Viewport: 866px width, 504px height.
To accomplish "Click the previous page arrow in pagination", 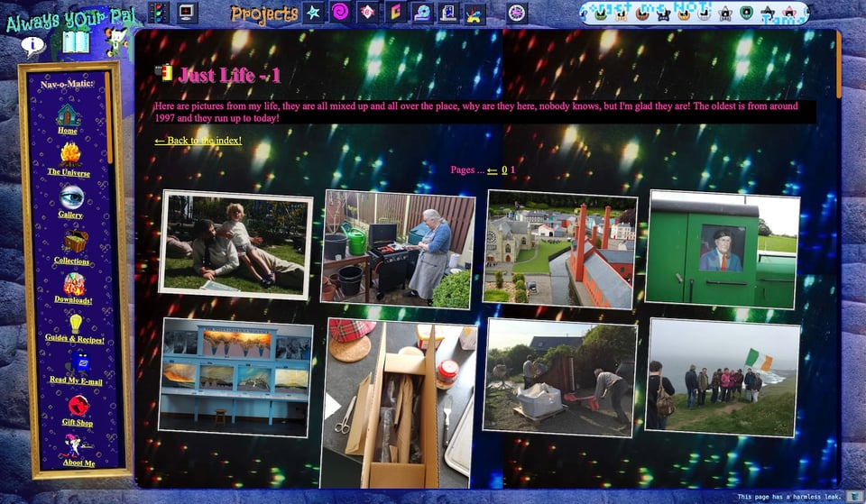I will (493, 170).
